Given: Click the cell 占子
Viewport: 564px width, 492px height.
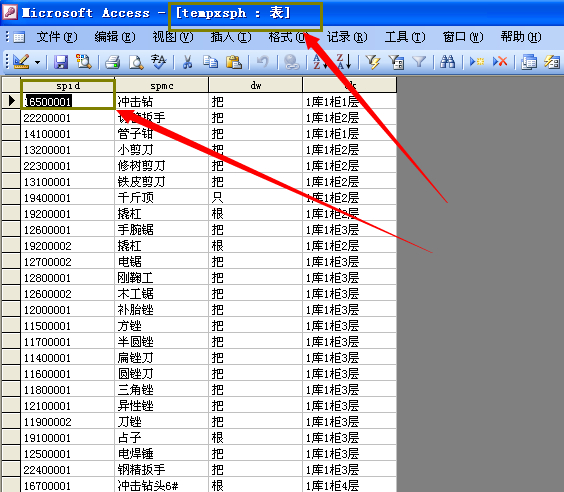Looking at the screenshot, I should (x=162, y=437).
